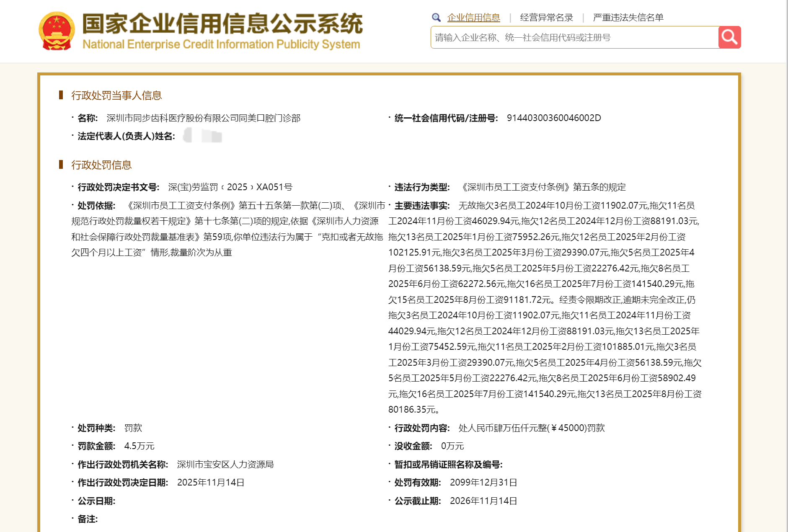The width and height of the screenshot is (788, 532).
Task: Click the national emblem logo
Action: point(57,31)
